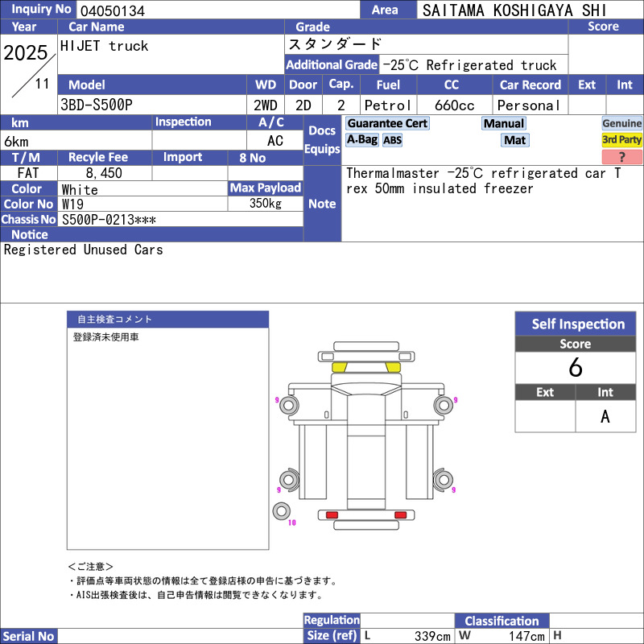Click the 350kg max payload value
The width and height of the screenshot is (644, 644).
[x=266, y=204]
